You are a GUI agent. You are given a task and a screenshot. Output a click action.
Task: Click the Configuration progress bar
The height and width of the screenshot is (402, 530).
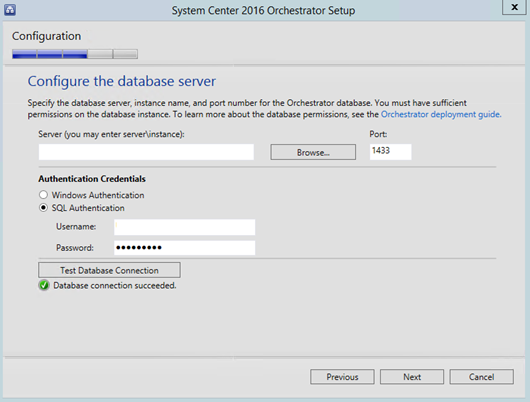[75, 54]
